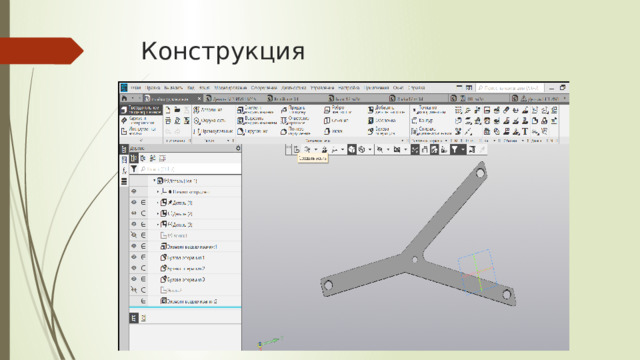
Task: Choose the Элемент выдавливания extrude tool
Action: point(257,110)
